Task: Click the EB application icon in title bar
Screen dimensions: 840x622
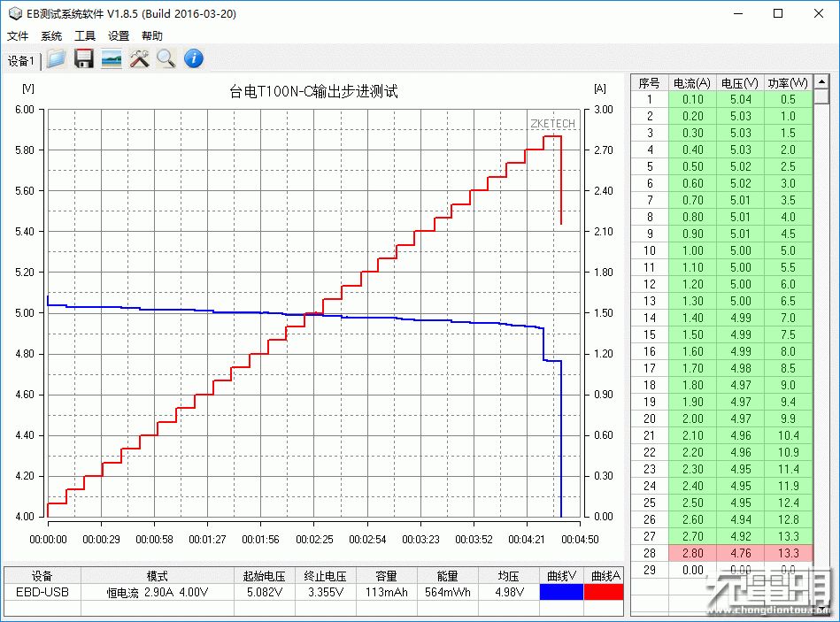Action: [15, 13]
